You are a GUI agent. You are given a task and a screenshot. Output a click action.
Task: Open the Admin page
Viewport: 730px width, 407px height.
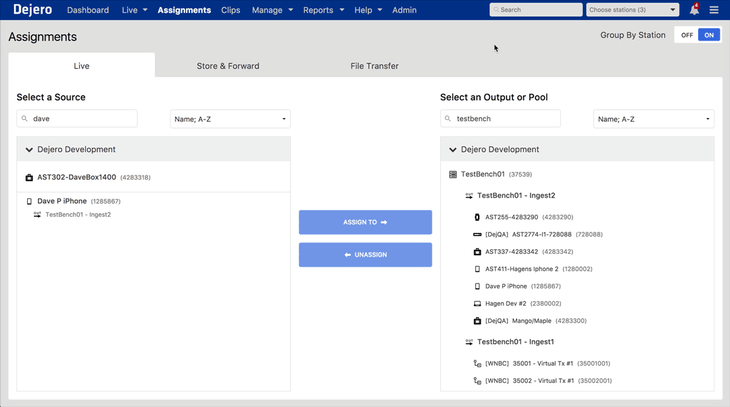click(x=404, y=10)
